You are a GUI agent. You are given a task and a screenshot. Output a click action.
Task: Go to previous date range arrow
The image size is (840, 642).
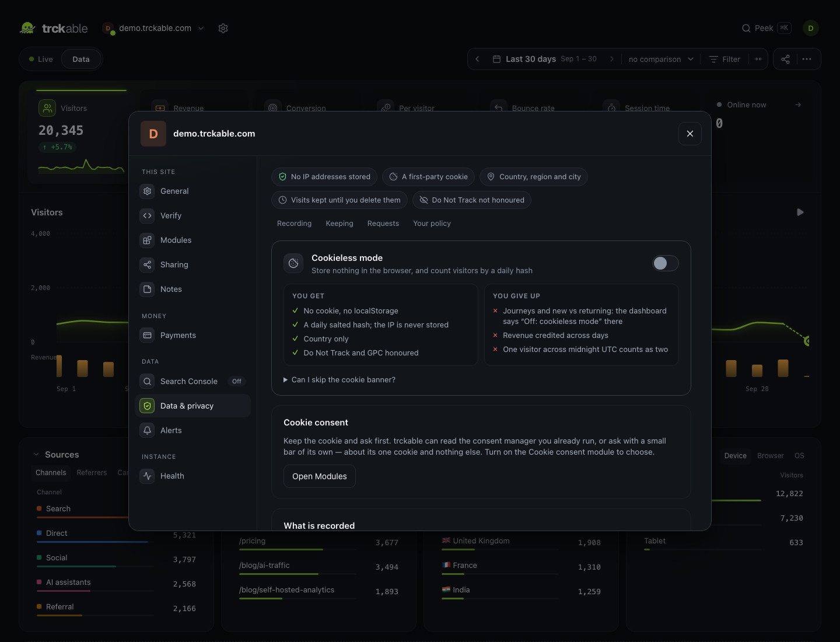coord(477,59)
